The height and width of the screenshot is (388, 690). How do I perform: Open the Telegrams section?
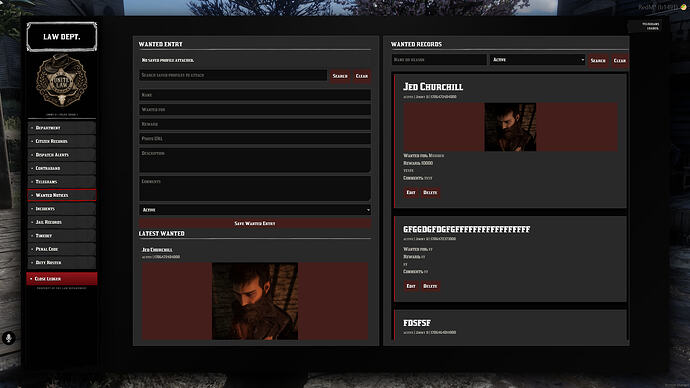pos(62,182)
